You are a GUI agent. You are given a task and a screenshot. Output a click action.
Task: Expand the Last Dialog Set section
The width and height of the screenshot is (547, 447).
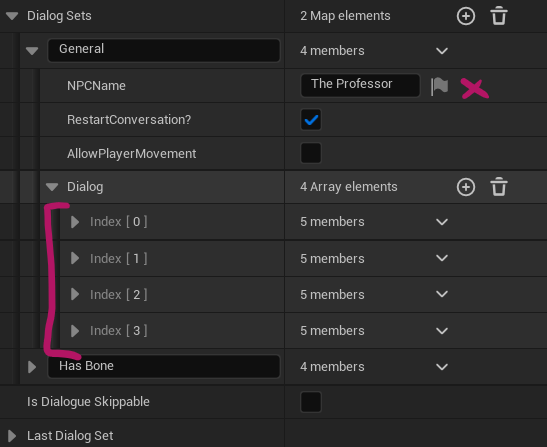pyautogui.click(x=12, y=436)
